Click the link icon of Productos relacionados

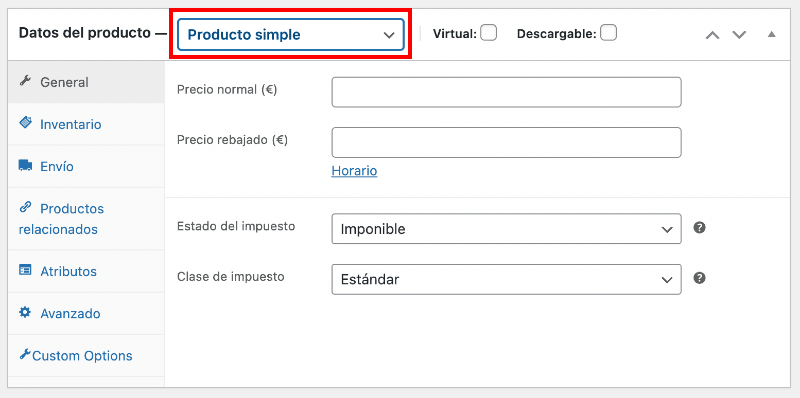point(25,207)
